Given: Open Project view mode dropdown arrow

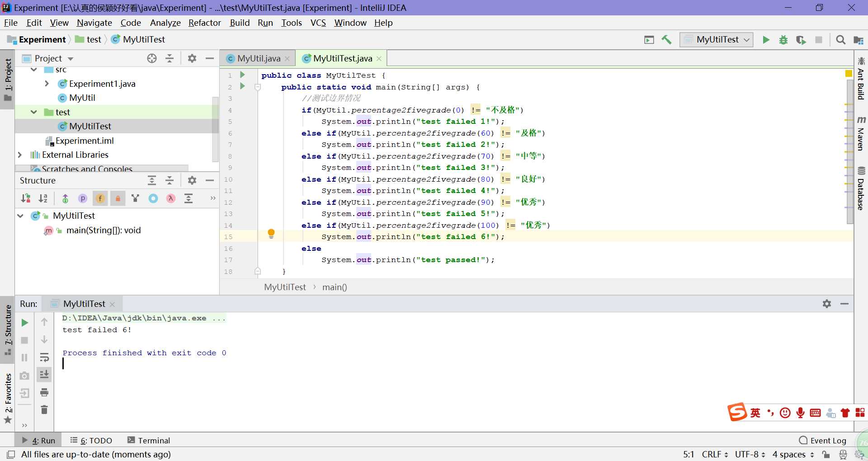Looking at the screenshot, I should [71, 59].
